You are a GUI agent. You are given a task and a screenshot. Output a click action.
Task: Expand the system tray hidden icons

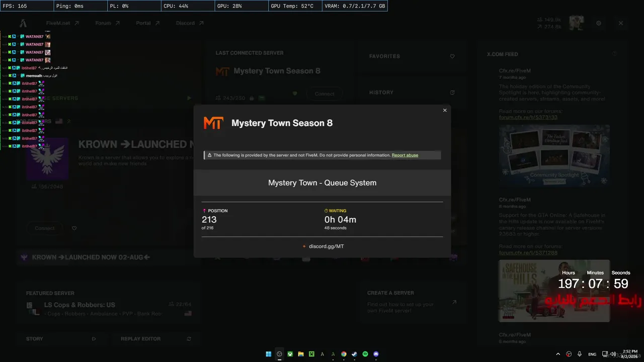tap(557, 354)
